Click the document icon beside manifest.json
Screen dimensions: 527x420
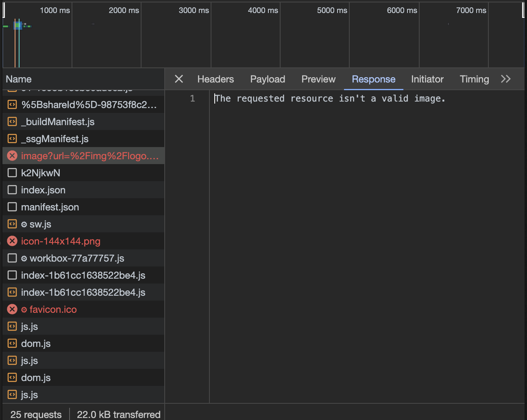12,207
